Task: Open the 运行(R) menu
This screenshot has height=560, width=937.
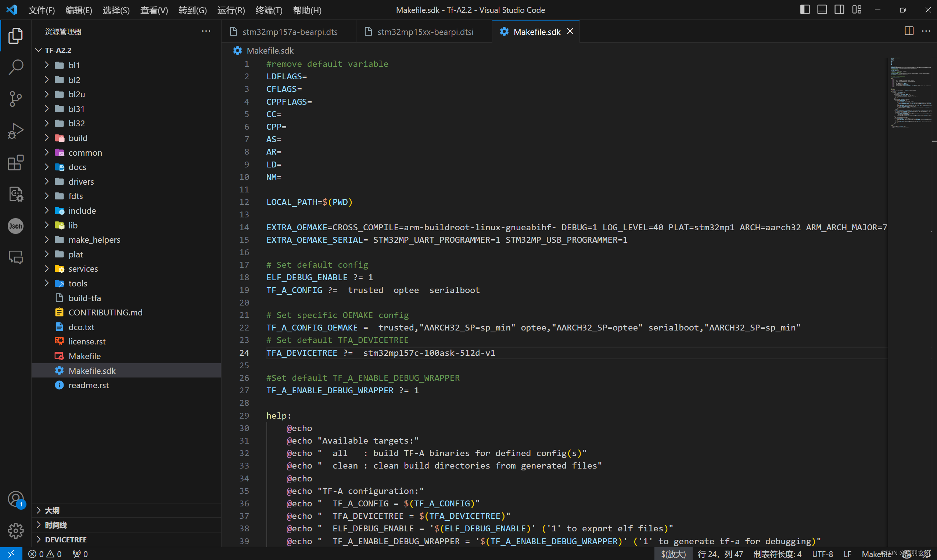Action: click(231, 10)
